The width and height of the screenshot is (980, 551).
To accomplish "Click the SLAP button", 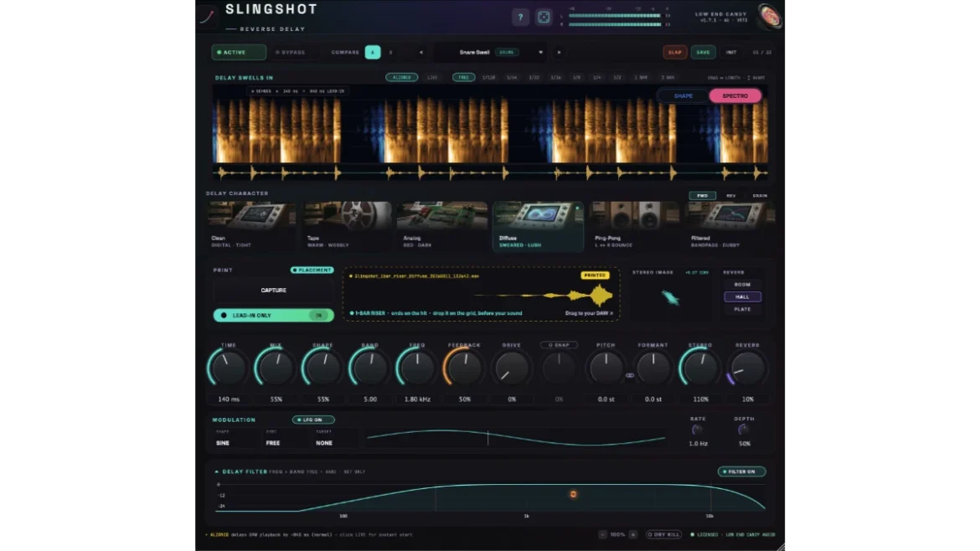I will (675, 53).
